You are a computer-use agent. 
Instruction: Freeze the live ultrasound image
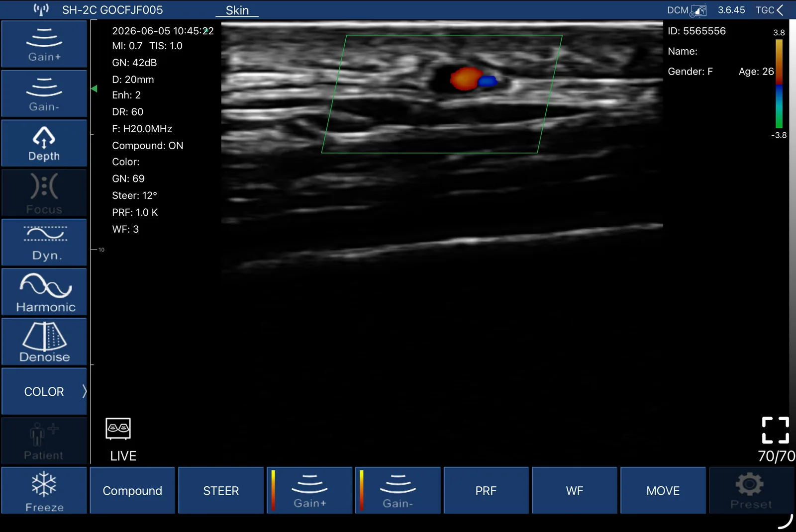click(x=44, y=491)
